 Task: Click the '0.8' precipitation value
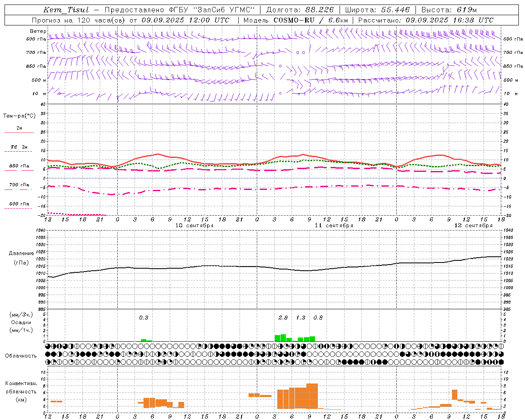318,317
